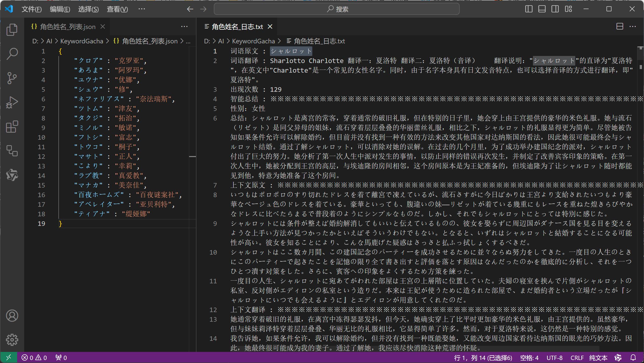Image resolution: width=644 pixels, height=363 pixels.
Task: Open the 文件(F) menu
Action: click(31, 9)
